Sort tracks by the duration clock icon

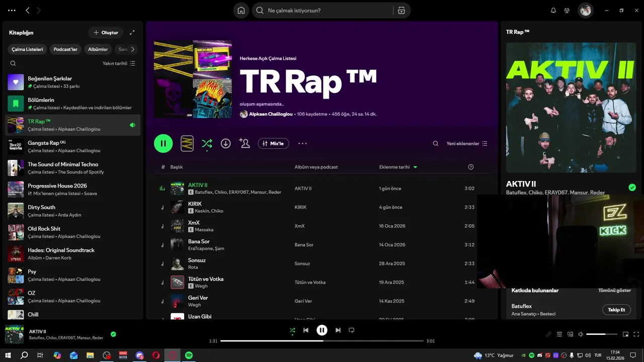(x=471, y=167)
